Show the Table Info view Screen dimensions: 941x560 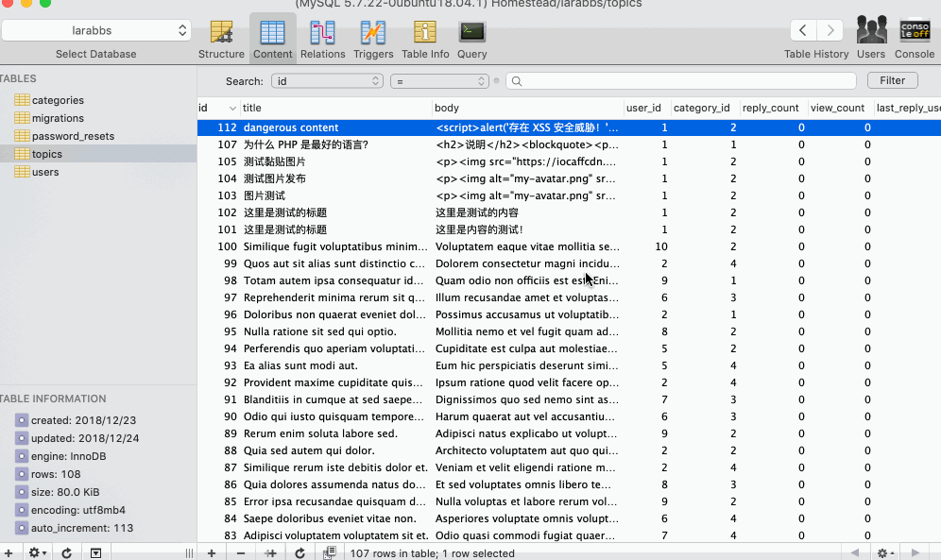425,39
